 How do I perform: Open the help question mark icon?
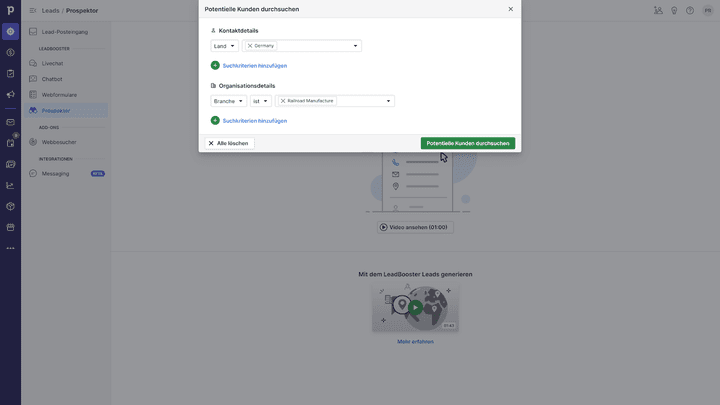(690, 10)
